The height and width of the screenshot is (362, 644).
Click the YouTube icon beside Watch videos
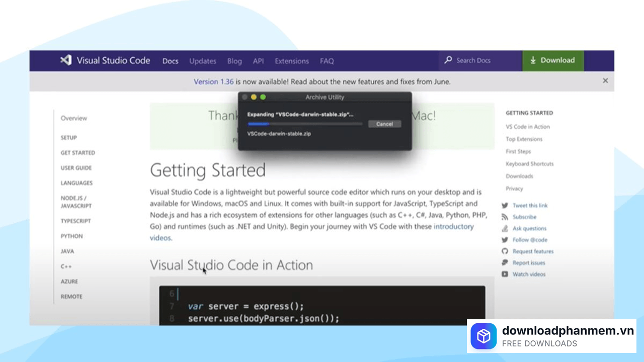pos(505,274)
